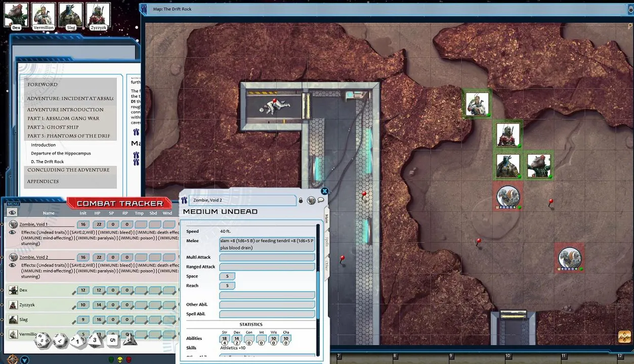The height and width of the screenshot is (364, 634).
Task: Click the token icon in NPC sheet header
Action: (x=311, y=201)
